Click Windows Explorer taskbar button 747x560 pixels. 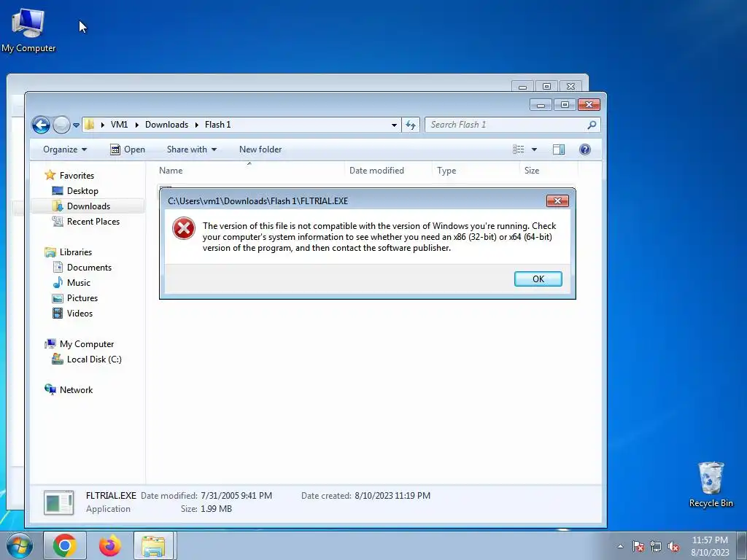pos(155,545)
